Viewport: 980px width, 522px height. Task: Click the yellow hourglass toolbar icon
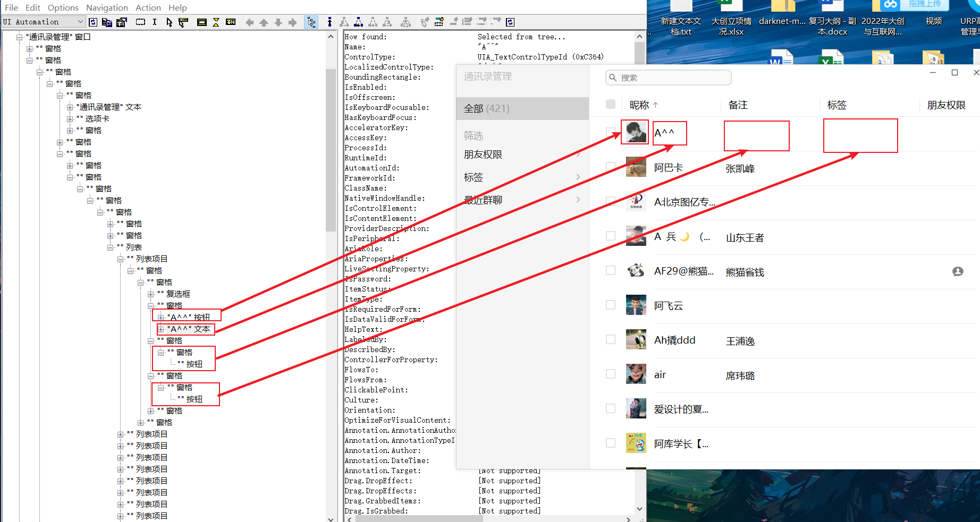(216, 22)
